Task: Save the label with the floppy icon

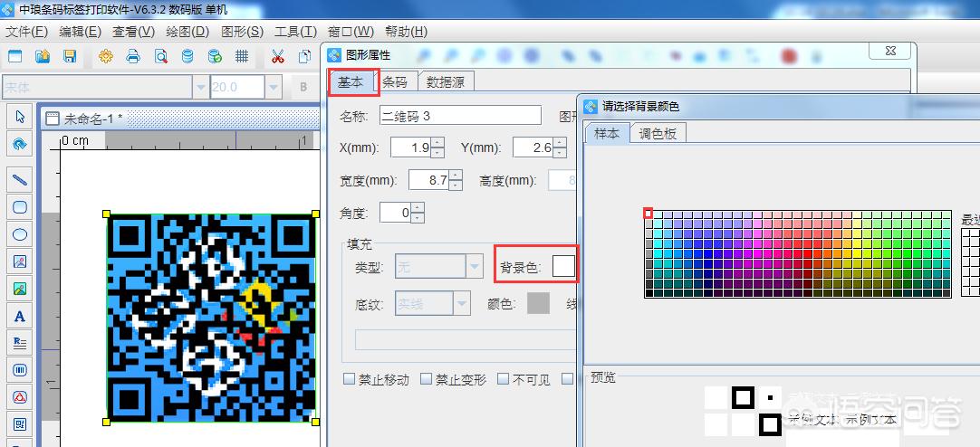Action: (70, 56)
